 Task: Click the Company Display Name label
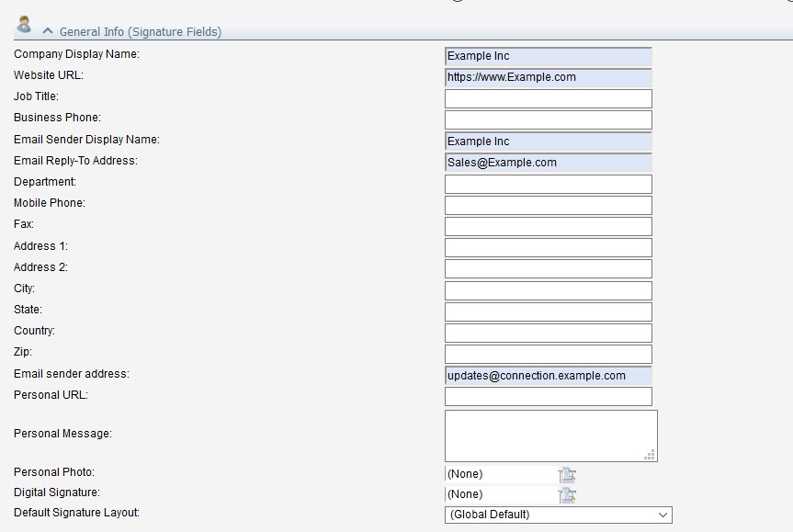pyautogui.click(x=76, y=54)
